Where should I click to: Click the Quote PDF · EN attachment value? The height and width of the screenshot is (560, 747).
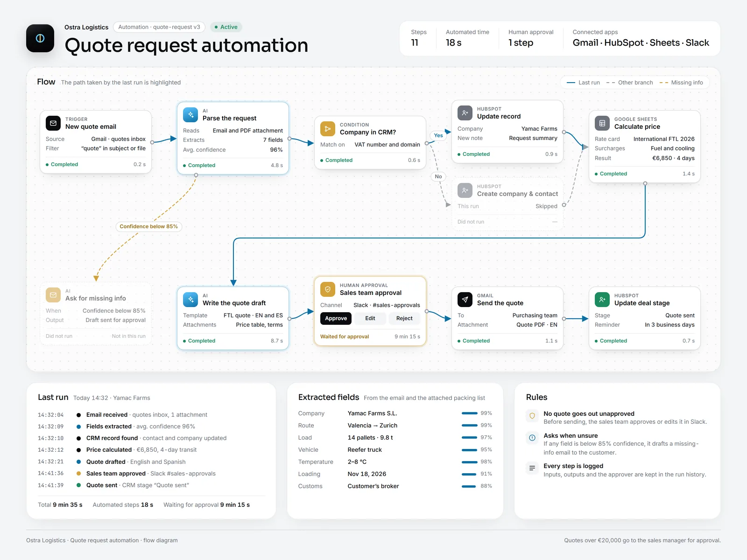coord(537,325)
